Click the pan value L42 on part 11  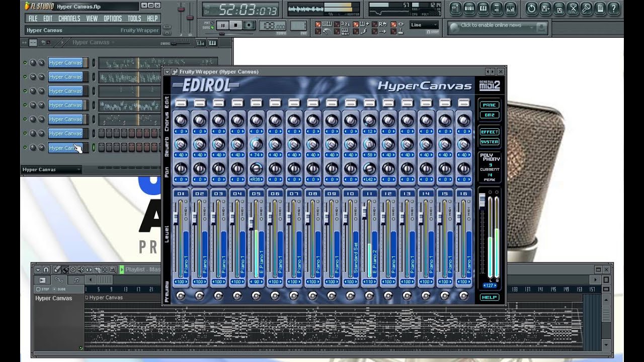coord(369,179)
